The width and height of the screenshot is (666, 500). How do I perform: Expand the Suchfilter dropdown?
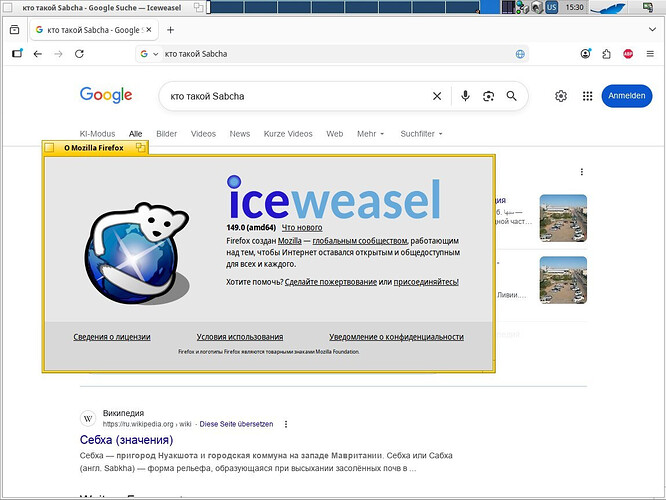(x=421, y=133)
